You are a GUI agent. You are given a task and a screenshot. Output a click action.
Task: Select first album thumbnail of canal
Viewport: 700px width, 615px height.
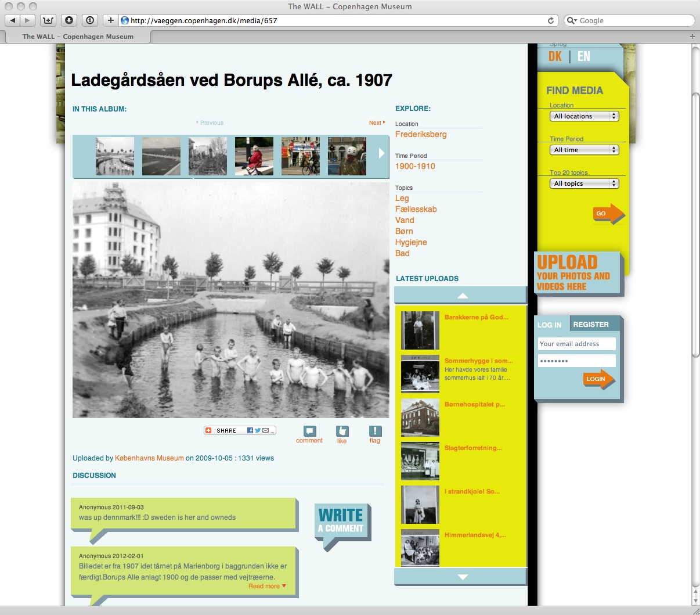pos(115,156)
